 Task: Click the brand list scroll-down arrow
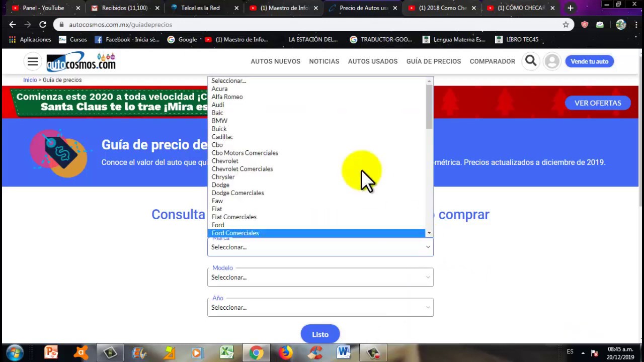[429, 233]
